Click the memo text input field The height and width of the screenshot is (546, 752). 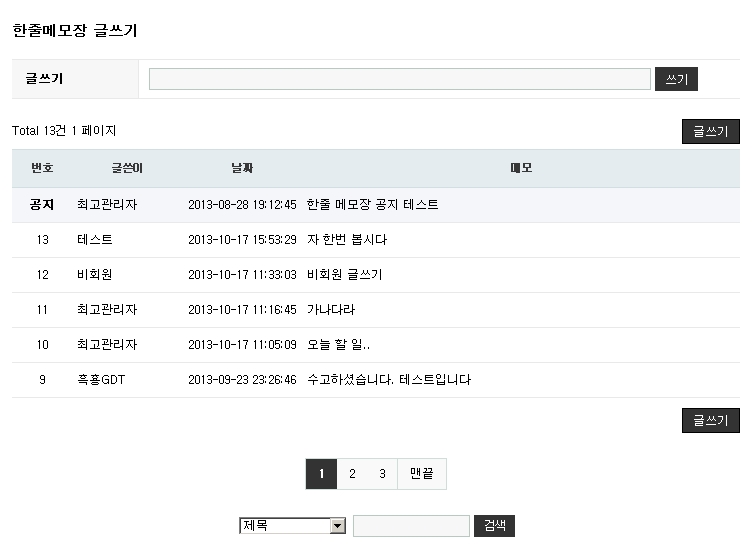click(399, 79)
